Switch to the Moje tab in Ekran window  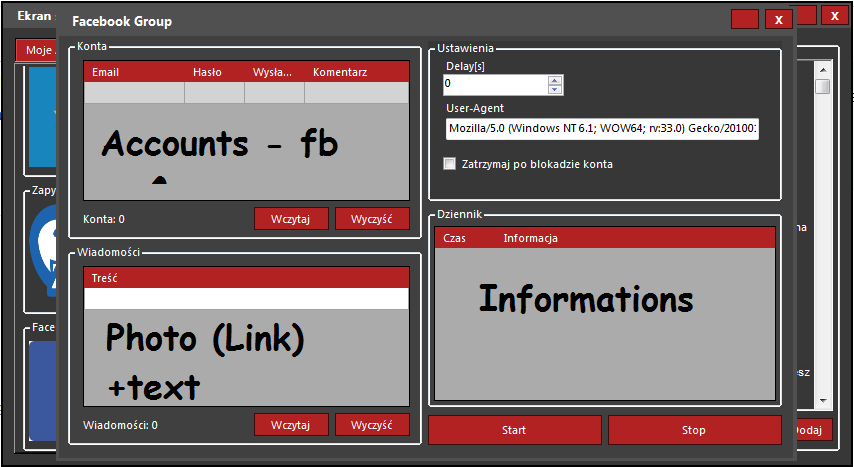tap(38, 50)
